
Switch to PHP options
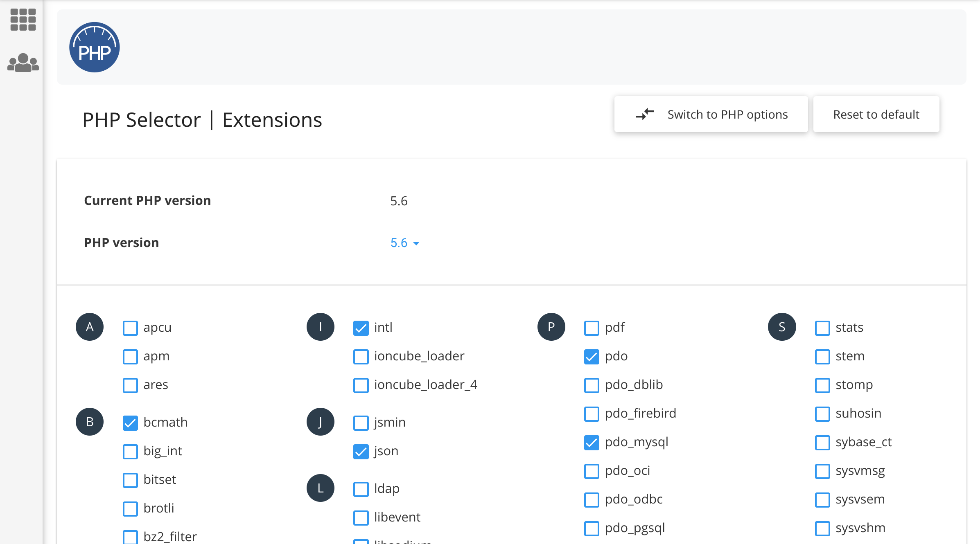711,114
